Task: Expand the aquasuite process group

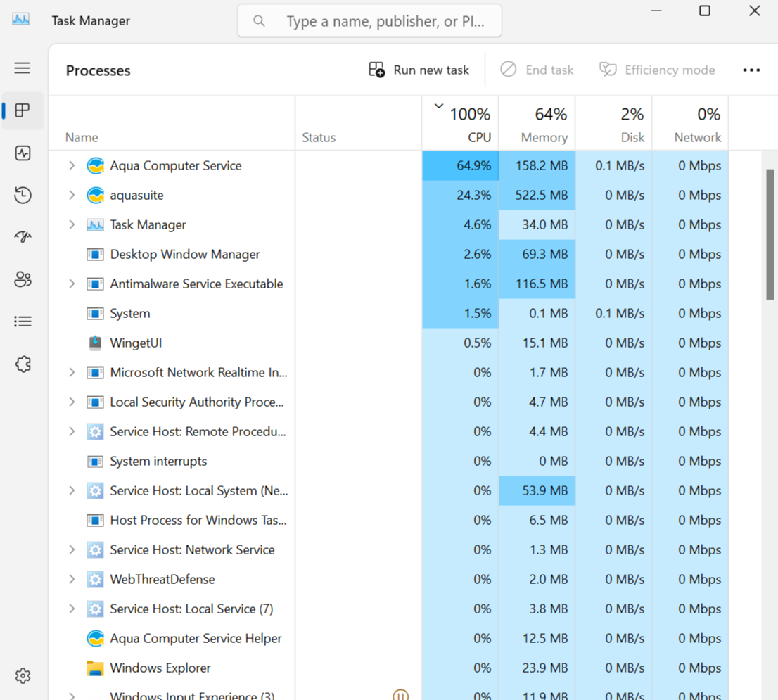Action: point(72,196)
